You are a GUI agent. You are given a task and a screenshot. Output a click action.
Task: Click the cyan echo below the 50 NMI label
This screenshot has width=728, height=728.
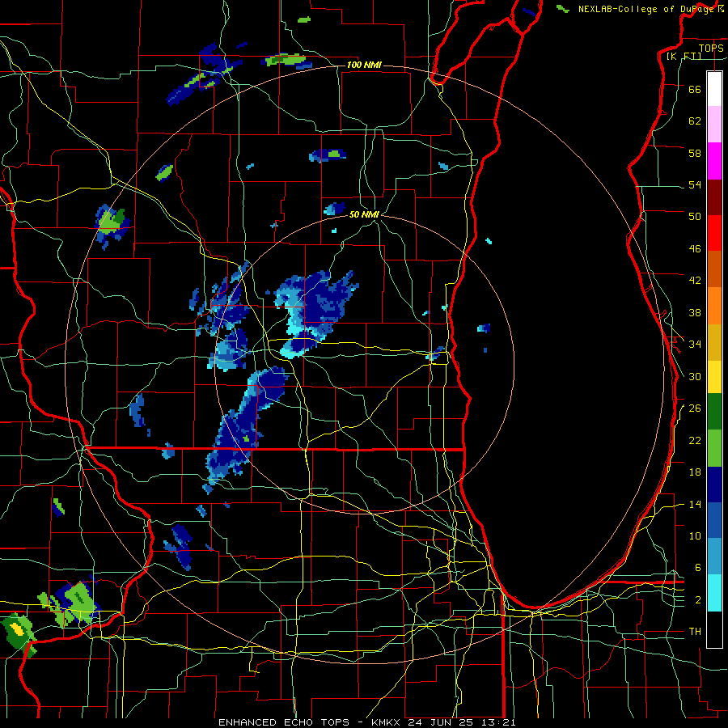pos(334,231)
